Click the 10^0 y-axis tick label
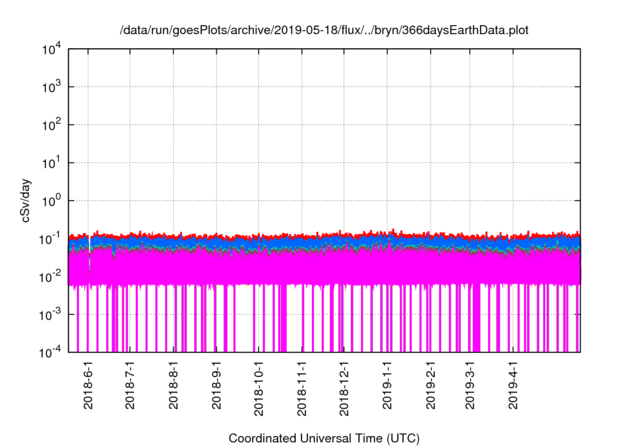The height and width of the screenshot is (448, 640). (x=51, y=201)
